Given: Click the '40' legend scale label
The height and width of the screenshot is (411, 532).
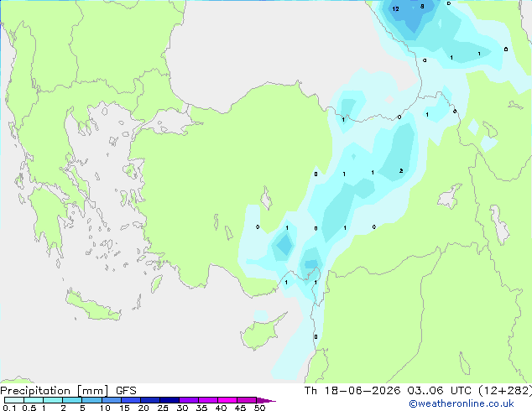Looking at the screenshot, I should pos(221,408).
